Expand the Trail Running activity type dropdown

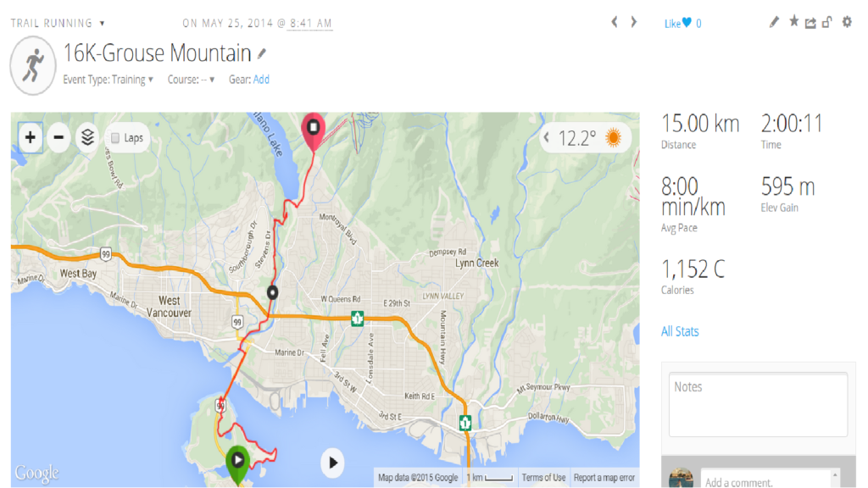coord(103,23)
